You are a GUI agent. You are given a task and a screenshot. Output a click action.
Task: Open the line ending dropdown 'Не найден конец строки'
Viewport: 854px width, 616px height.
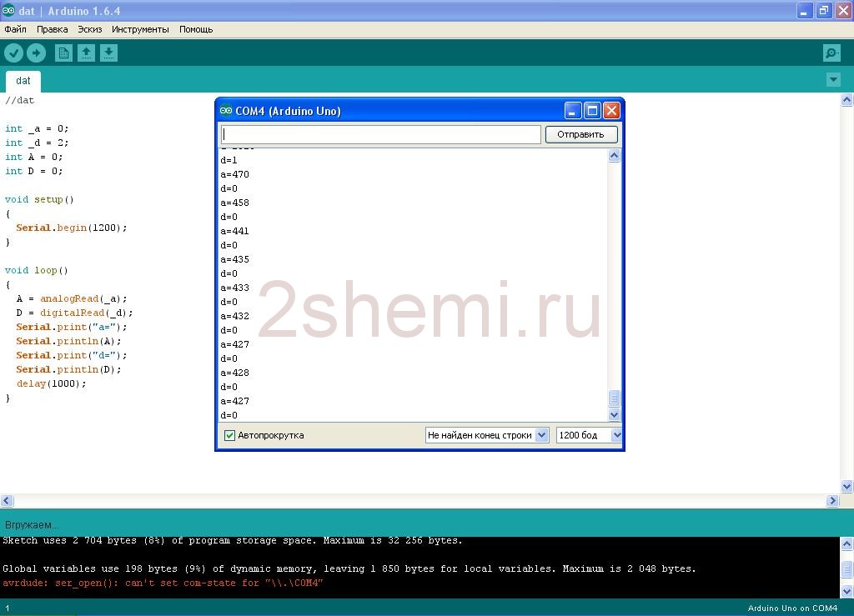click(x=487, y=435)
